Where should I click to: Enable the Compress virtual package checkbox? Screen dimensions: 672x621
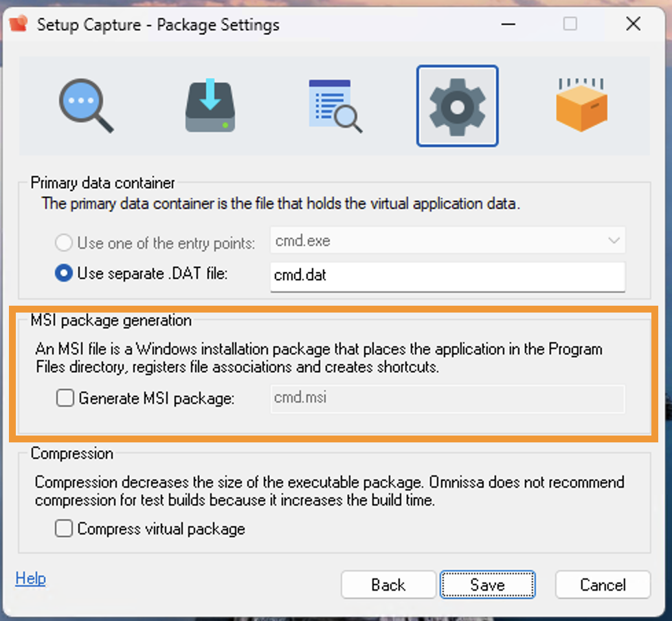64,528
